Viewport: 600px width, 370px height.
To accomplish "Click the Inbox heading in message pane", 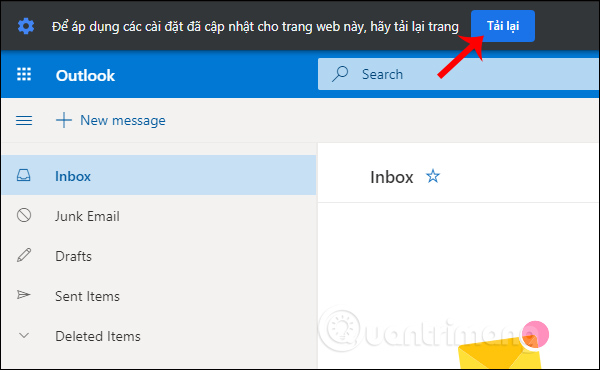I will pos(391,177).
